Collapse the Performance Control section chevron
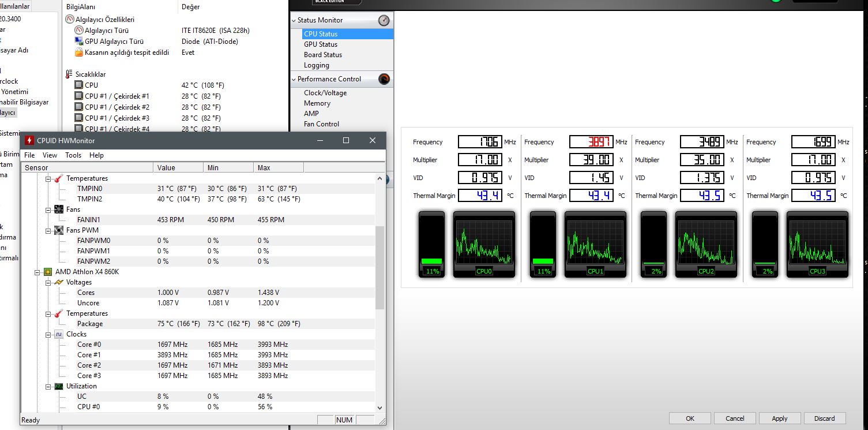The width and height of the screenshot is (868, 430). click(x=294, y=79)
